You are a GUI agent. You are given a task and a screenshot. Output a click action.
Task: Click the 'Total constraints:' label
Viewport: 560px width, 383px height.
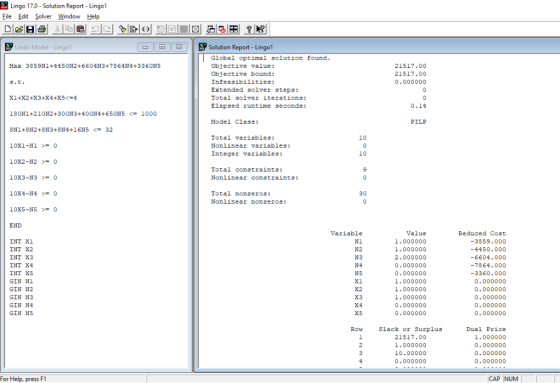tap(247, 170)
